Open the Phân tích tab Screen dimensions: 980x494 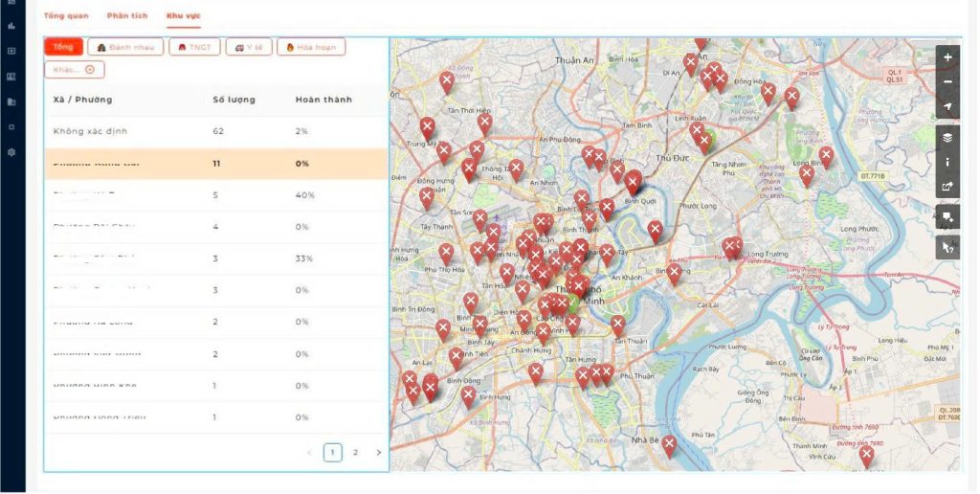(127, 16)
